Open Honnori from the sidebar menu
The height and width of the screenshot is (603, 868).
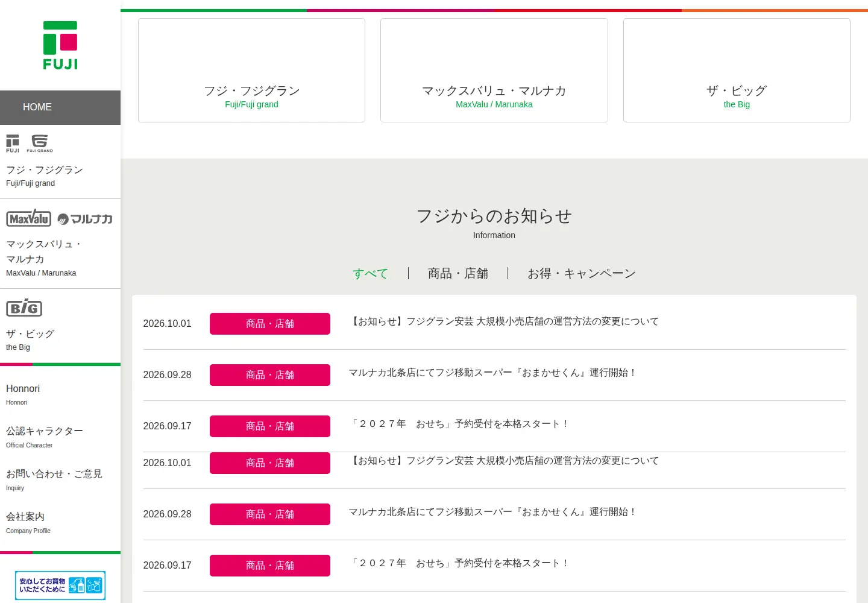click(x=23, y=393)
